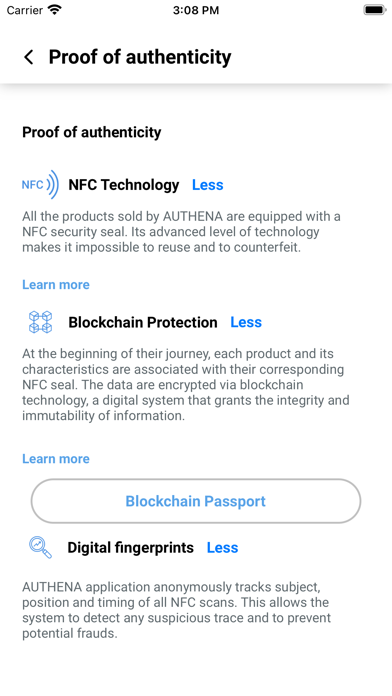This screenshot has height=696, width=392.
Task: Go back using the chevron arrow
Action: click(x=29, y=57)
